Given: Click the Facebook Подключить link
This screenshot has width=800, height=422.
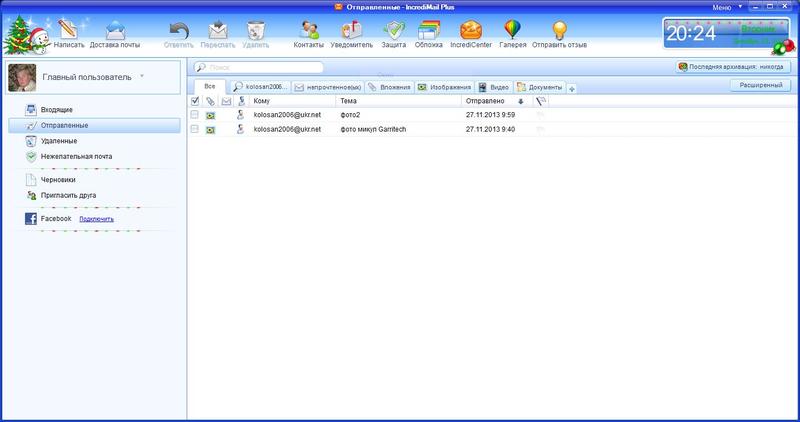Looking at the screenshot, I should (x=96, y=218).
